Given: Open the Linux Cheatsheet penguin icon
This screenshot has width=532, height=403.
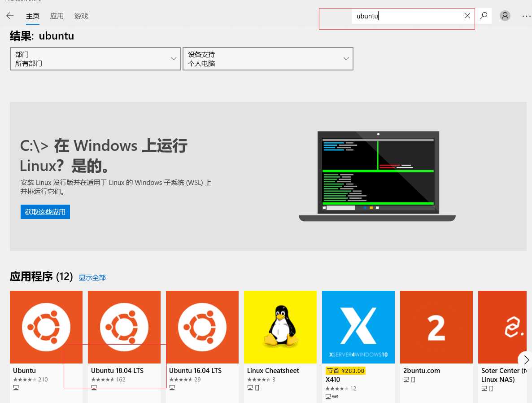Looking at the screenshot, I should pyautogui.click(x=280, y=327).
